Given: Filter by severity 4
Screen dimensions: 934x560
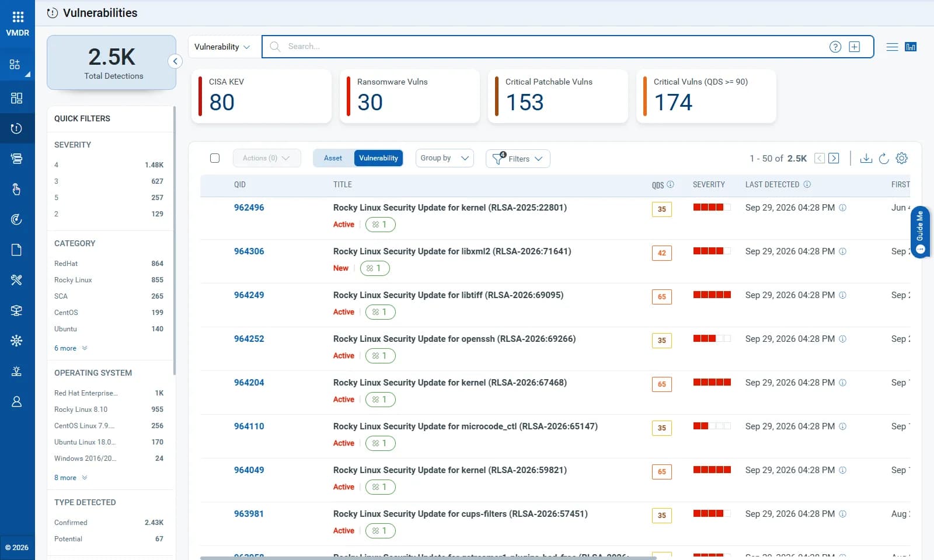Looking at the screenshot, I should pos(109,165).
